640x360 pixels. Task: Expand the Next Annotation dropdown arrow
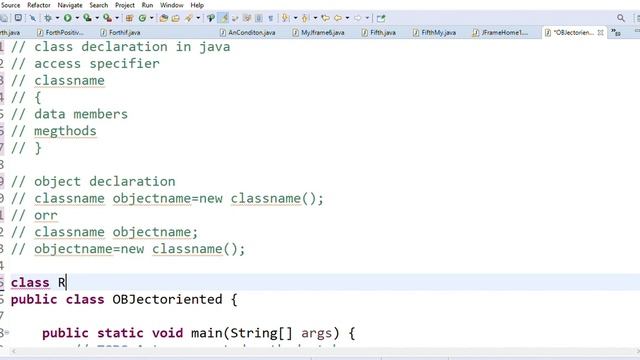[295, 18]
